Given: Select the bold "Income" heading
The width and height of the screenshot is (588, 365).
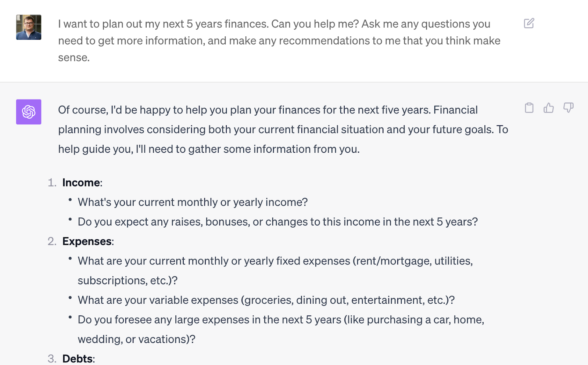Looking at the screenshot, I should point(81,182).
